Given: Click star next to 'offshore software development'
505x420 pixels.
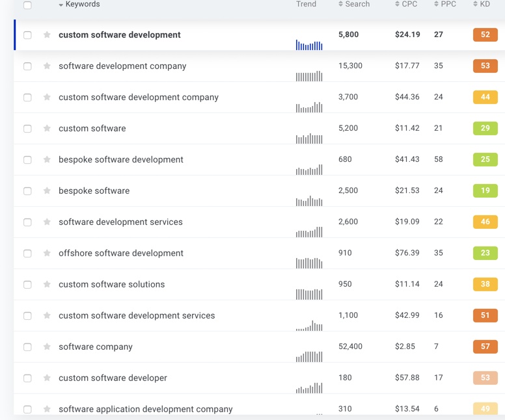Looking at the screenshot, I should 47,254.
